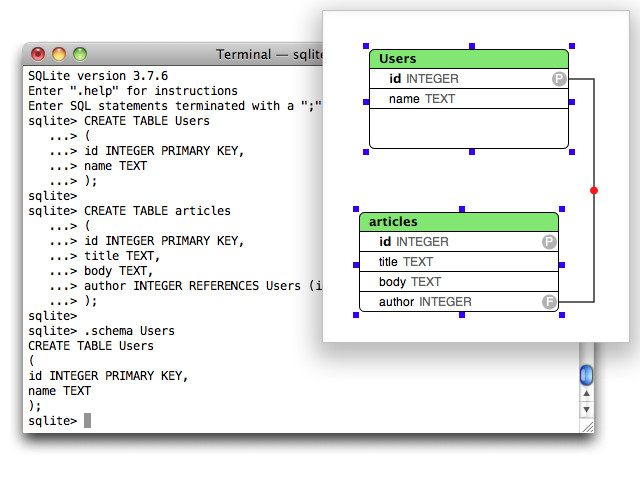Screen dimensions: 640x480
Task: Click the Terminal scroll down arrow
Action: [587, 409]
